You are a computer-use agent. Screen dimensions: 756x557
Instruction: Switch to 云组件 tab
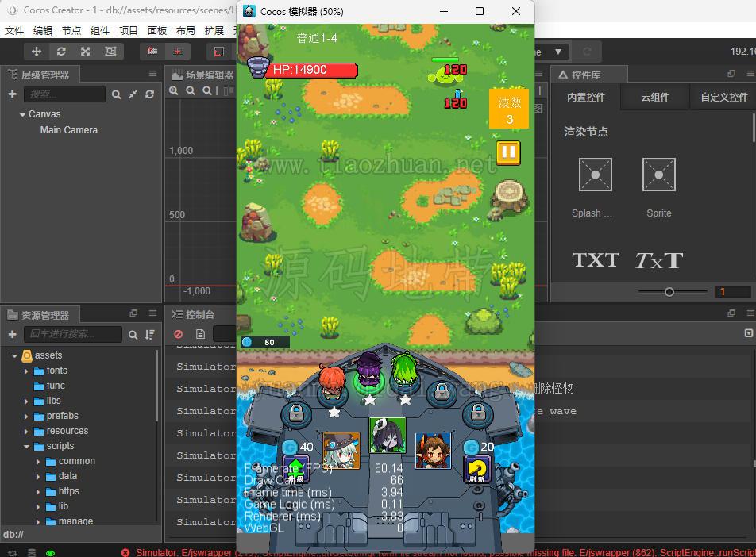click(655, 98)
